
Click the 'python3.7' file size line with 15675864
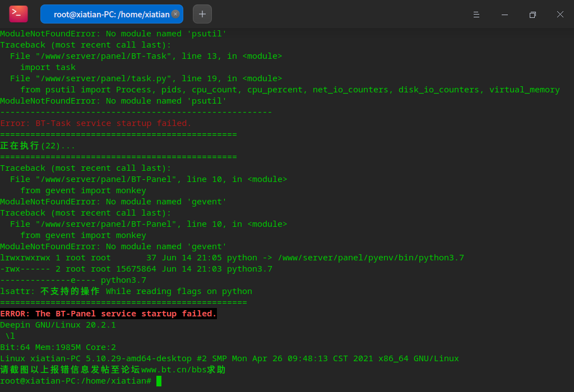pyautogui.click(x=136, y=269)
